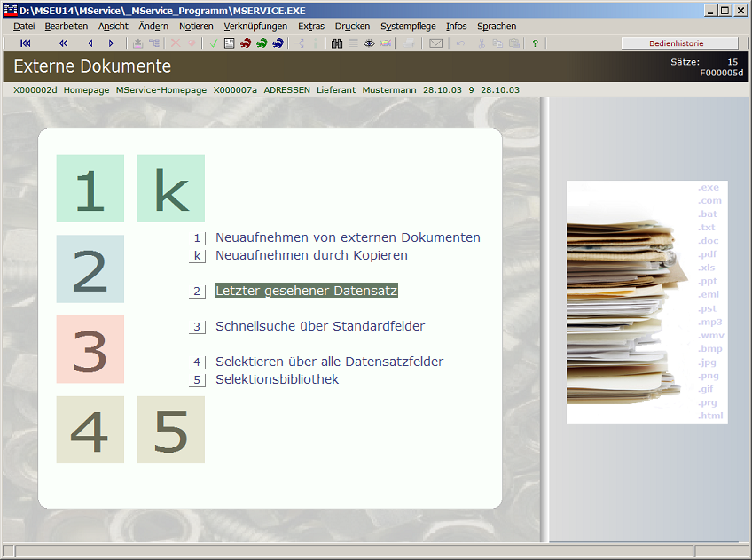The height and width of the screenshot is (560, 752).
Task: Click the blue figure toolbar icon
Action: (x=278, y=43)
